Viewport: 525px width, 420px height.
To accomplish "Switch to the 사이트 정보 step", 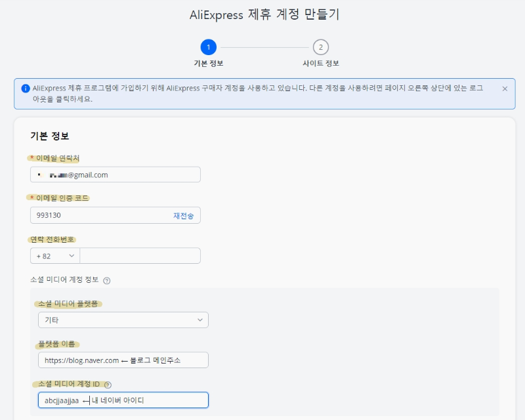I will [320, 63].
